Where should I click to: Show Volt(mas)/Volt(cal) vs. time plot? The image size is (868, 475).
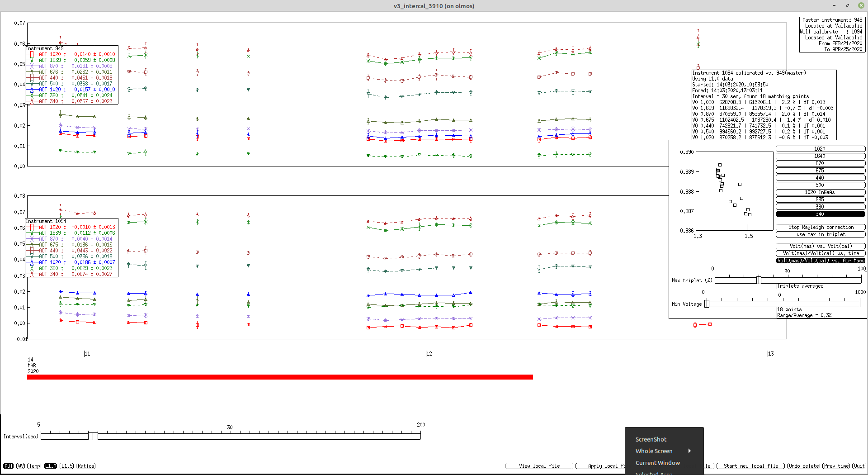click(820, 253)
